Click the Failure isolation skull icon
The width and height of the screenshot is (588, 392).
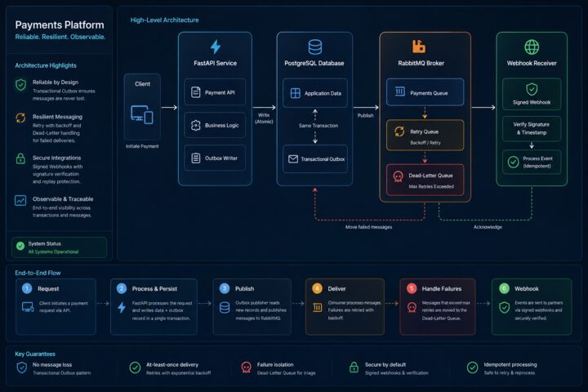[x=246, y=367]
